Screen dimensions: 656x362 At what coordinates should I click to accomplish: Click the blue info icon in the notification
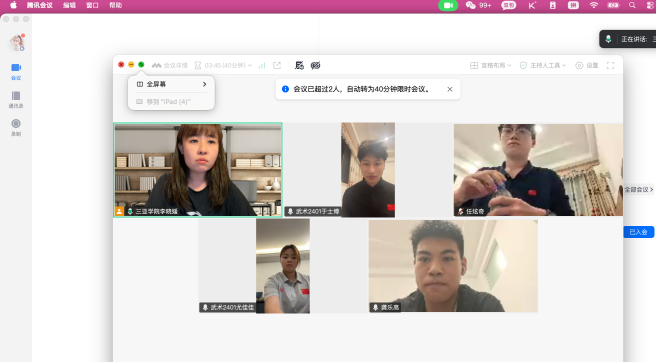[285, 89]
